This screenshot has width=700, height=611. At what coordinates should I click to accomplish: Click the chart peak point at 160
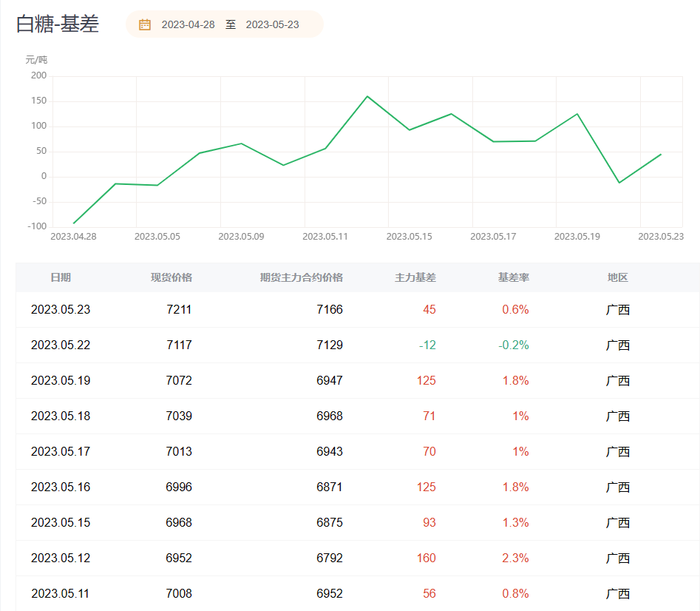pos(367,96)
